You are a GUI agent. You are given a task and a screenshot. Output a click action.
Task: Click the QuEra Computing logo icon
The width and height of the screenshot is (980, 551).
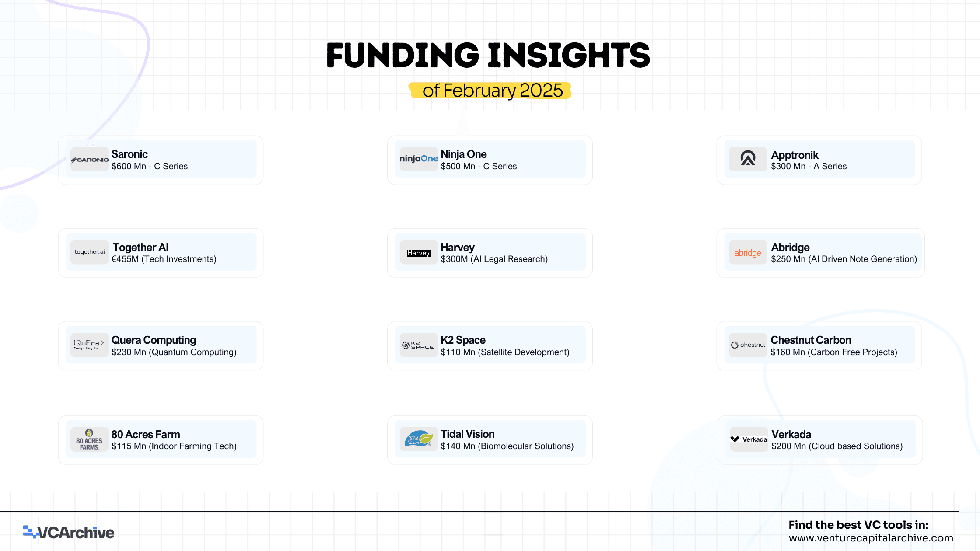[x=89, y=345]
